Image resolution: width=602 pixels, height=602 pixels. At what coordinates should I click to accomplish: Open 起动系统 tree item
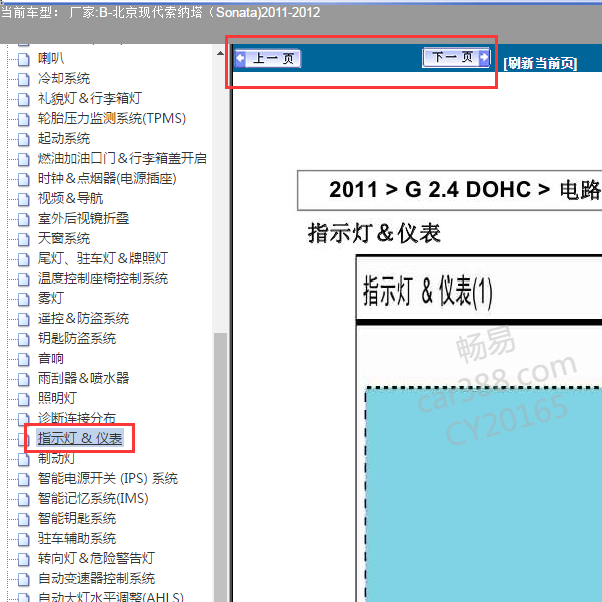tap(64, 138)
